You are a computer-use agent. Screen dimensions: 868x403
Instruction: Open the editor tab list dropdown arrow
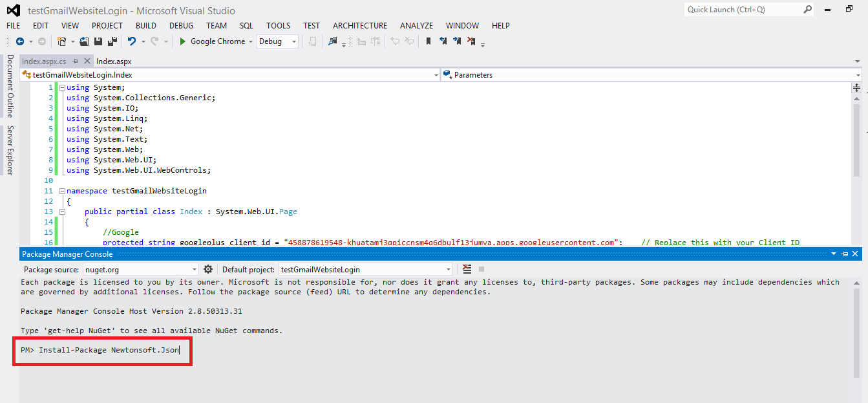click(858, 61)
